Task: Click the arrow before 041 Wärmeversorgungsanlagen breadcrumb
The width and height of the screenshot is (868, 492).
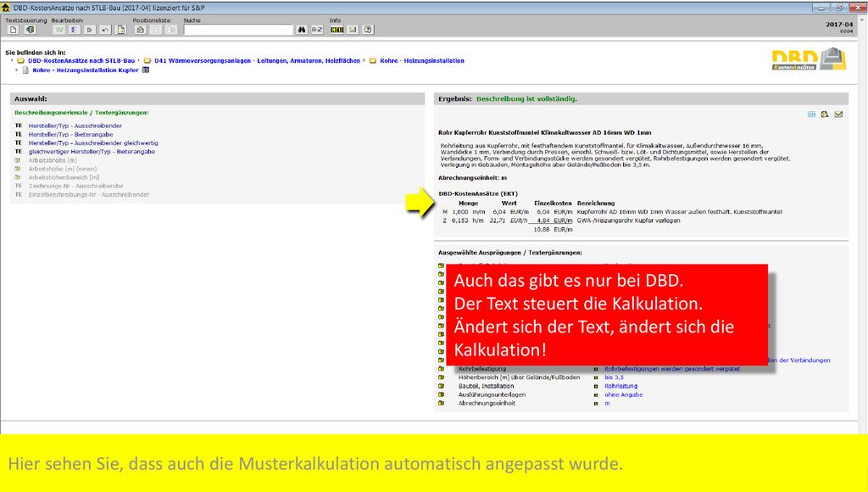Action: click(x=139, y=60)
